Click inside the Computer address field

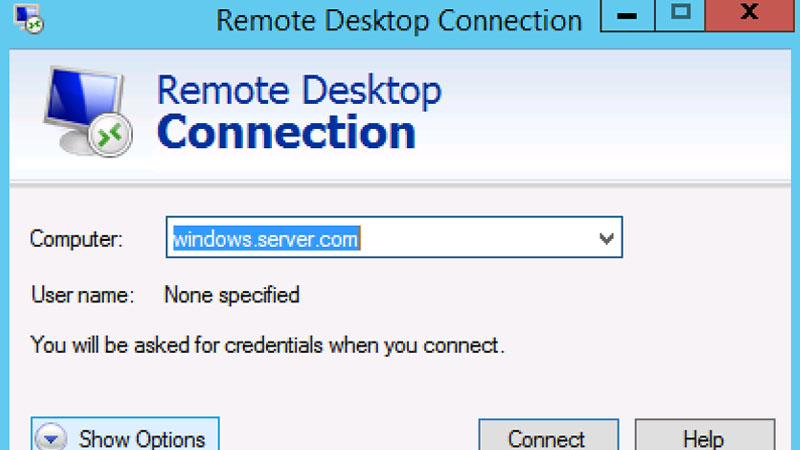[394, 237]
